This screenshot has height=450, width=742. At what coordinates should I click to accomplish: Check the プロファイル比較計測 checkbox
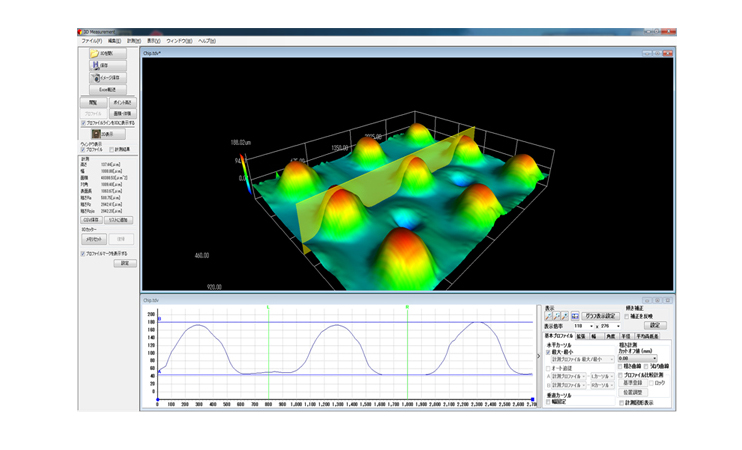[x=620, y=375]
